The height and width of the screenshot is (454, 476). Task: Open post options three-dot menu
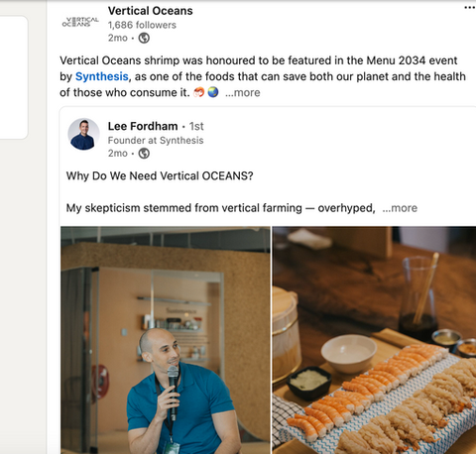pos(470,8)
